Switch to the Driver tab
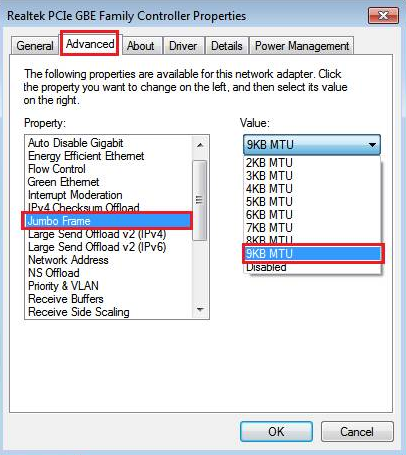406x455 pixels. [x=183, y=46]
